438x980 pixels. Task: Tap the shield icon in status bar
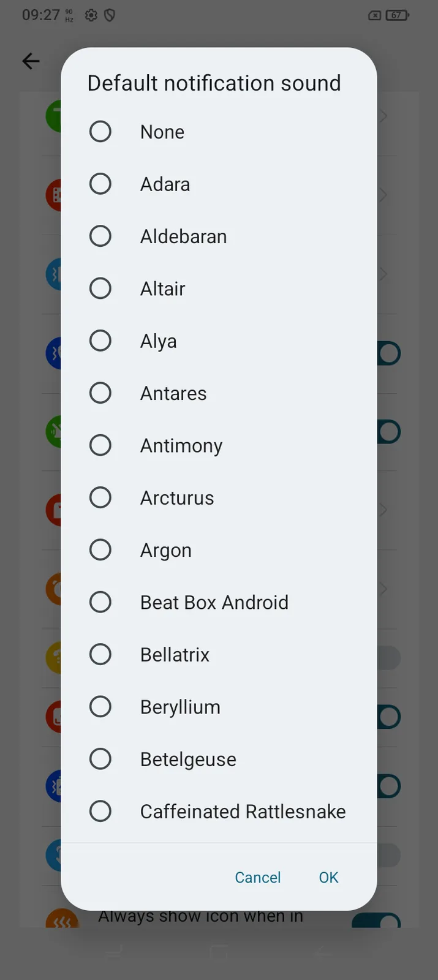coord(110,15)
